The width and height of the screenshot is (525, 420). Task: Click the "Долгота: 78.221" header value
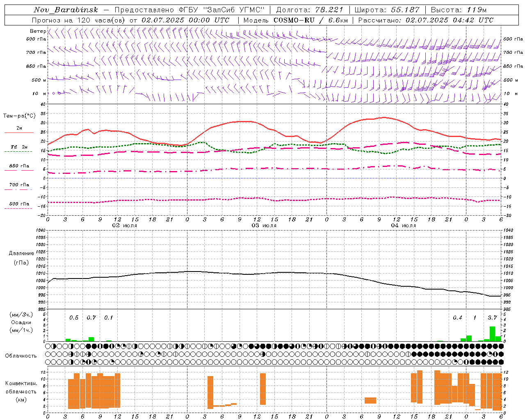coord(309,10)
